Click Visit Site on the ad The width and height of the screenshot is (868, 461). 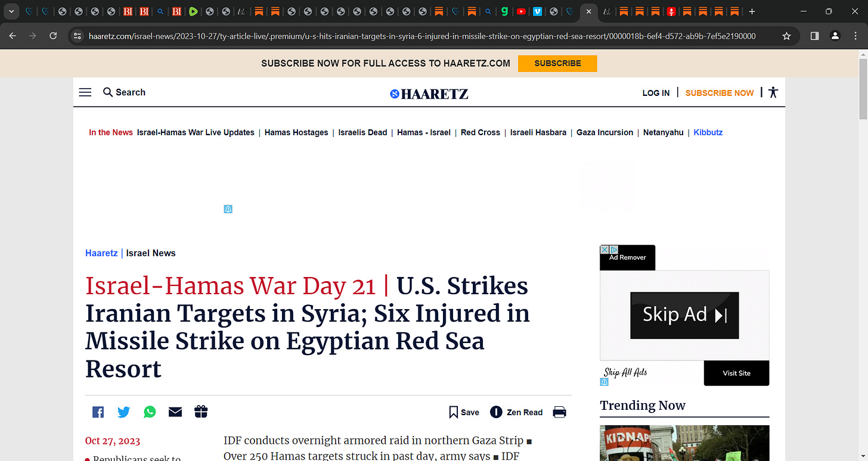tap(736, 373)
